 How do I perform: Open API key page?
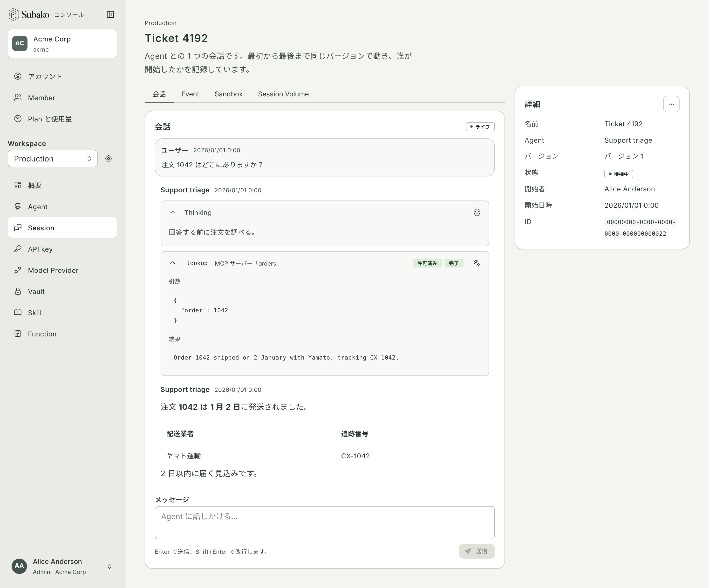(62, 249)
